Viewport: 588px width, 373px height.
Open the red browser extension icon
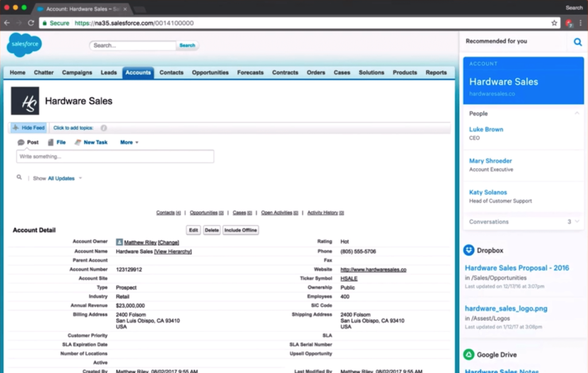pyautogui.click(x=569, y=23)
